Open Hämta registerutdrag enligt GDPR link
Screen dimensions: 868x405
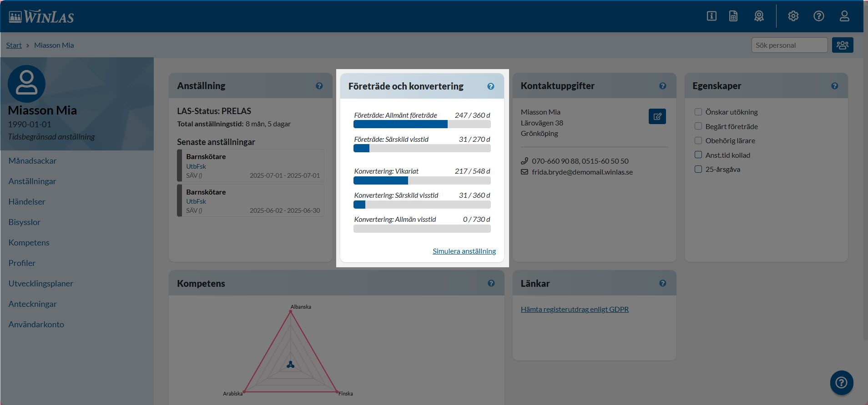[x=575, y=310]
